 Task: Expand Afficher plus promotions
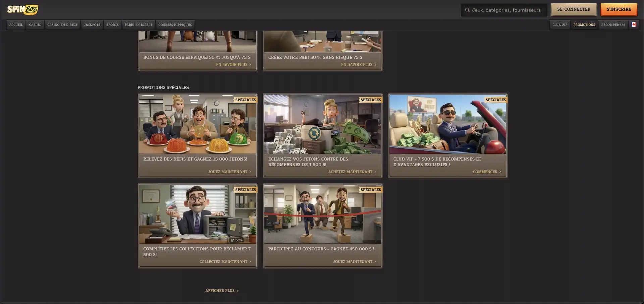point(222,291)
